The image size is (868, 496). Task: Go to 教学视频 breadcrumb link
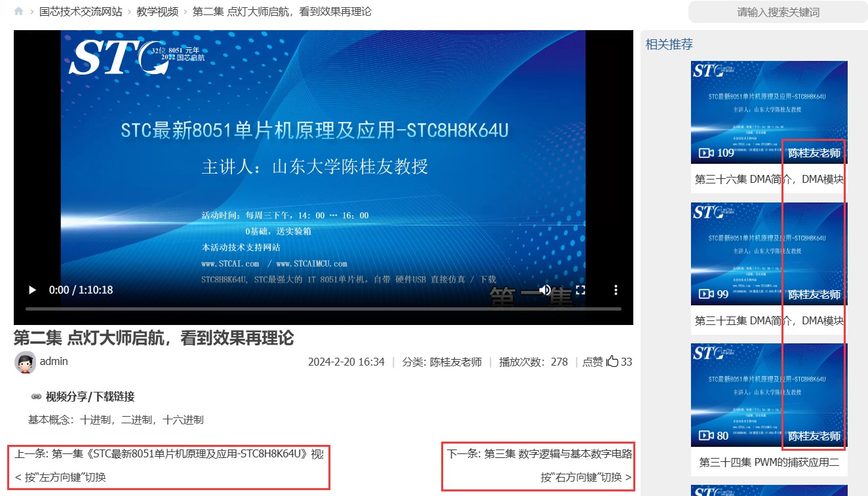click(157, 12)
